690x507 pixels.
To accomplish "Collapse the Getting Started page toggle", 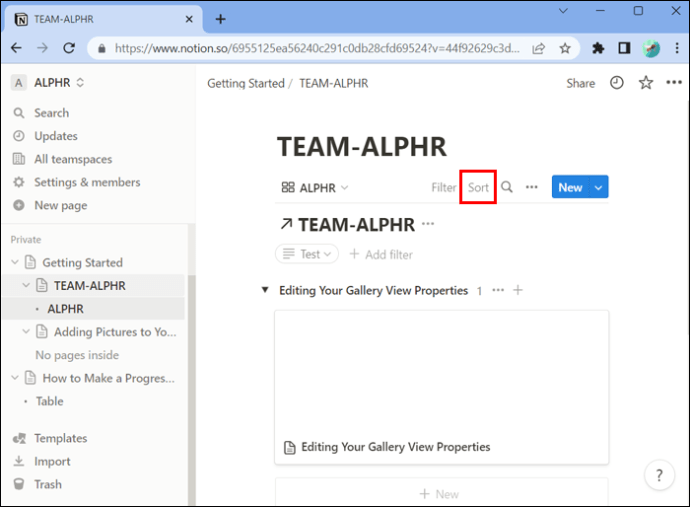I will (15, 262).
